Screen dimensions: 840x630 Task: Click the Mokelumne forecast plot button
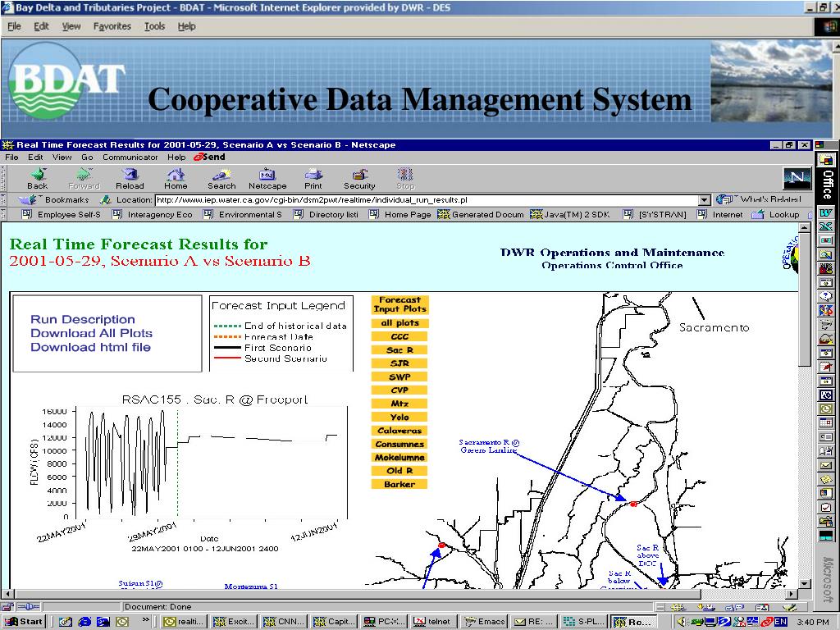tap(399, 457)
